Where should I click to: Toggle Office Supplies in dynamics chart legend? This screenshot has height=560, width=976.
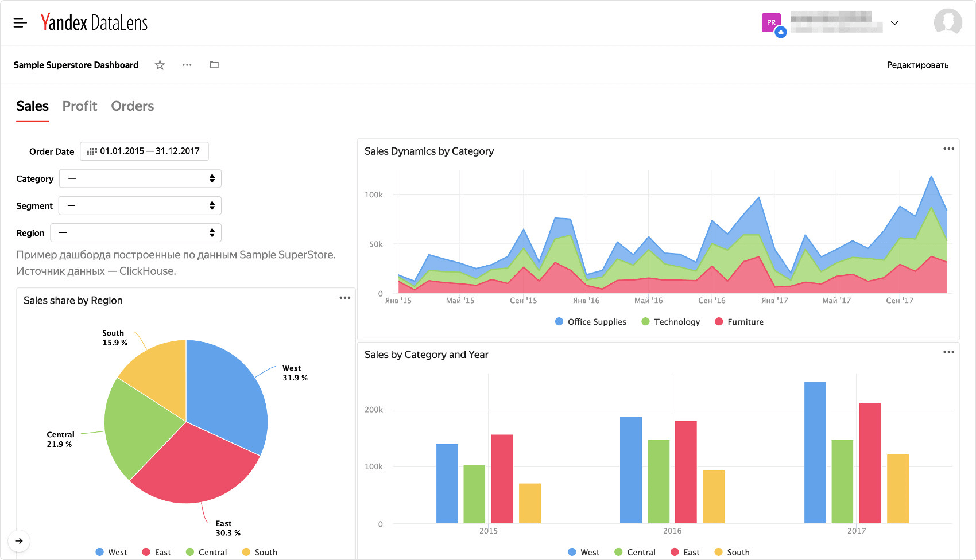pyautogui.click(x=590, y=322)
